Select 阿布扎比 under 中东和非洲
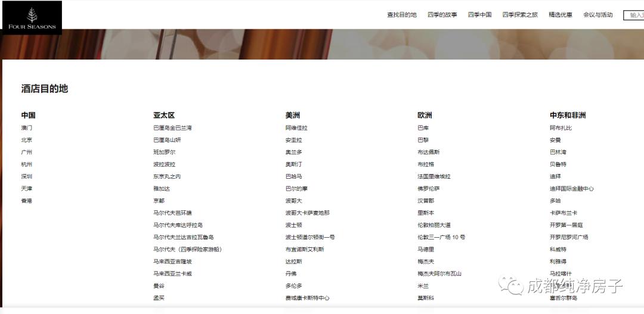Screen dimensions: 644x314 click(x=561, y=128)
